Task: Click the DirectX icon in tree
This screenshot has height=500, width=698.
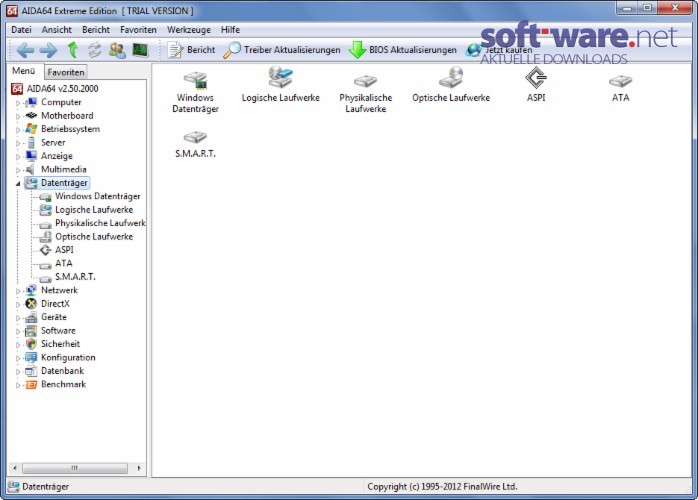Action: (31, 303)
